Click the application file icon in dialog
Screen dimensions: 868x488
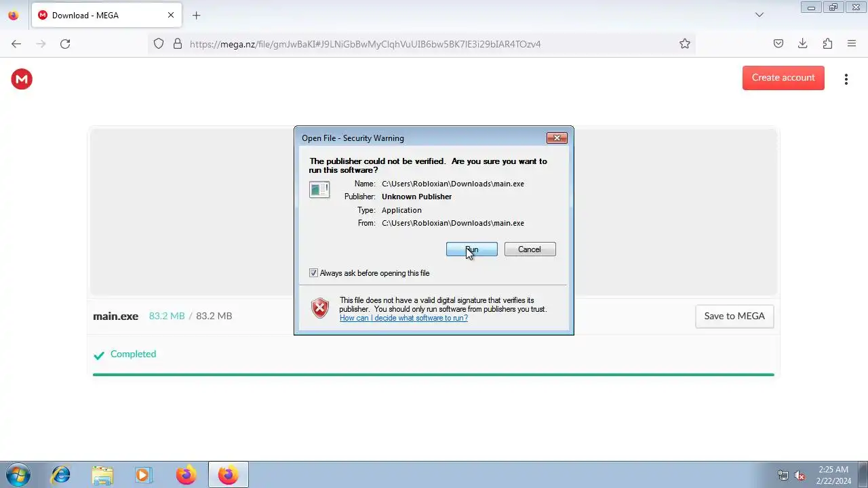point(319,190)
